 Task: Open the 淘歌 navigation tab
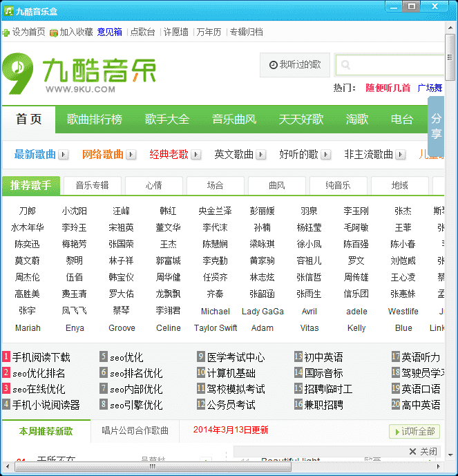click(357, 120)
